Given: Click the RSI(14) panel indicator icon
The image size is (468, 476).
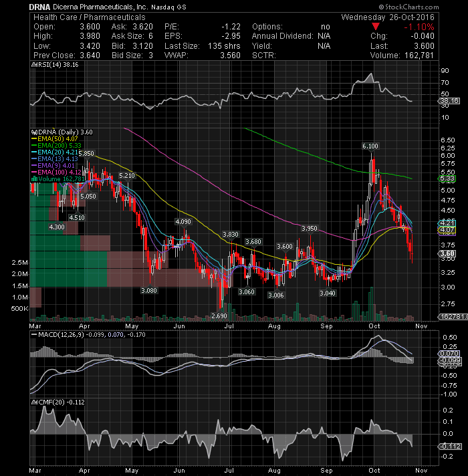Looking at the screenshot, I should pos(34,65).
